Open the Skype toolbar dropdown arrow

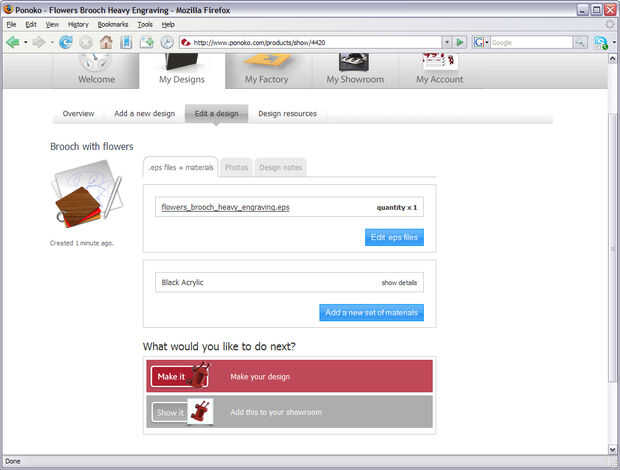pyautogui.click(x=614, y=42)
